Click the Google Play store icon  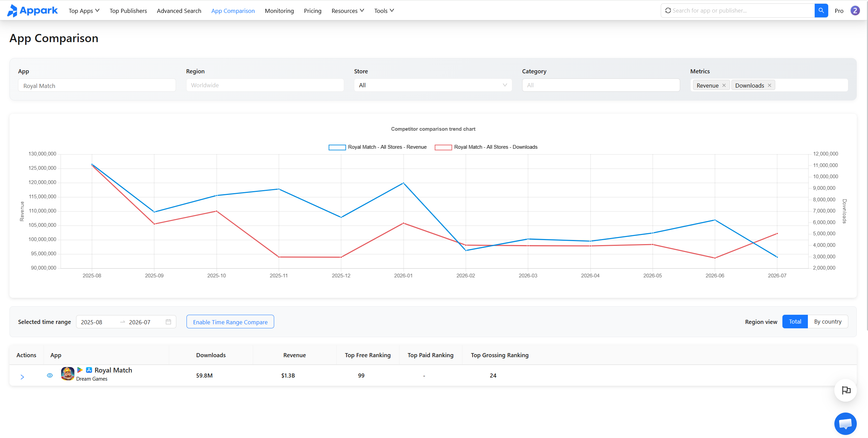point(80,370)
